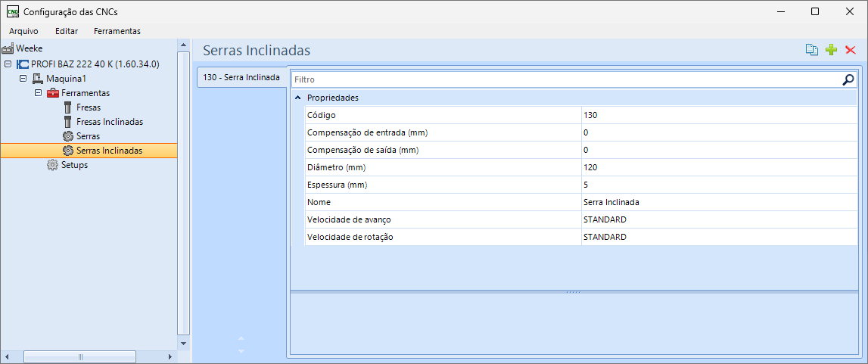The image size is (868, 364).
Task: Edit the Espessura value 5
Action: point(719,185)
